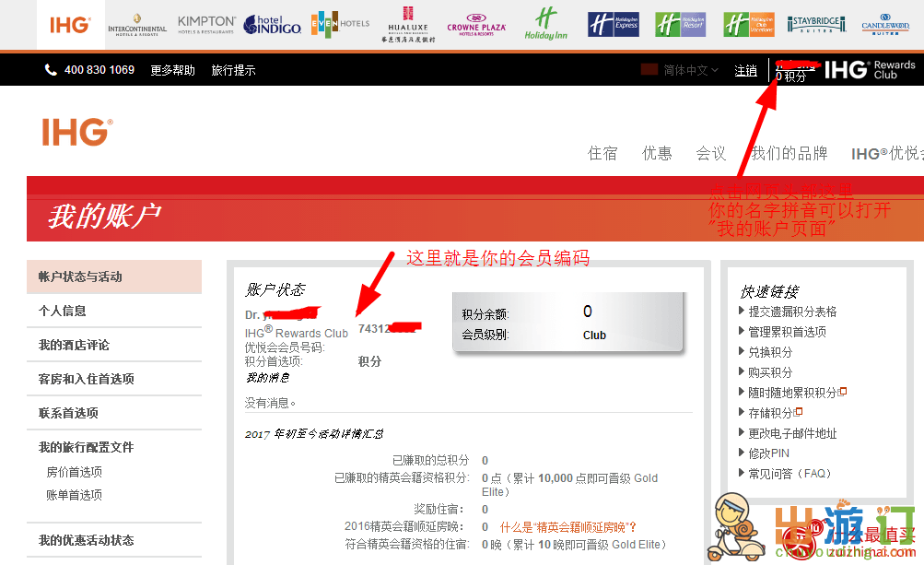Open the 旅行提示 travel tips link
This screenshot has height=565, width=924.
pos(233,70)
